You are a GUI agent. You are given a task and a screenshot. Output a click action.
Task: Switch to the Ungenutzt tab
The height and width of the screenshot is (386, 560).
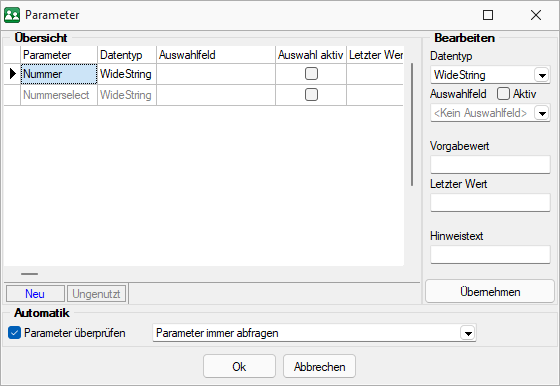coord(96,294)
